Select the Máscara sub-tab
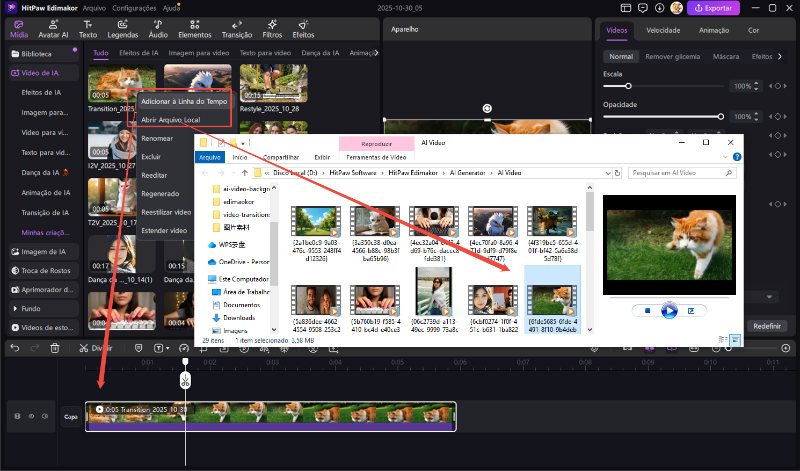The height and width of the screenshot is (471, 800). (x=726, y=57)
